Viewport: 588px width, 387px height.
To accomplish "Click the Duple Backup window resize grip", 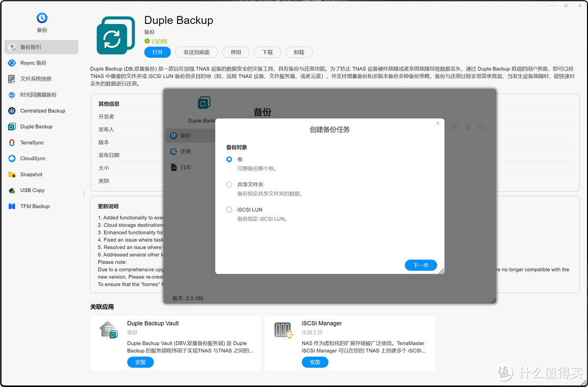I will click(493, 300).
